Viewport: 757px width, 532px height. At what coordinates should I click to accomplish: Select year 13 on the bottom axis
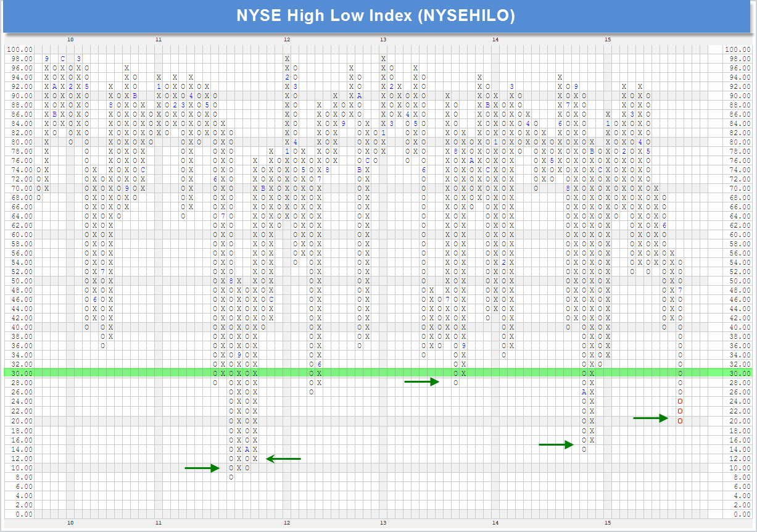point(383,522)
